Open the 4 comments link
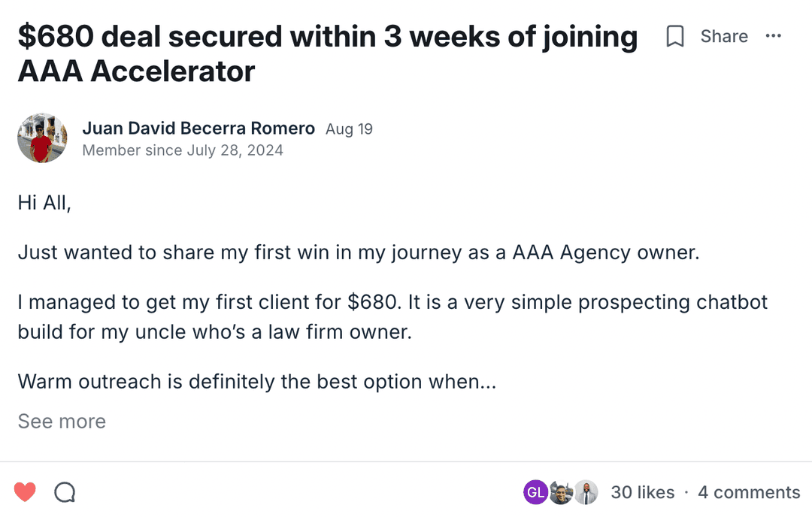The image size is (812, 517). (748, 492)
